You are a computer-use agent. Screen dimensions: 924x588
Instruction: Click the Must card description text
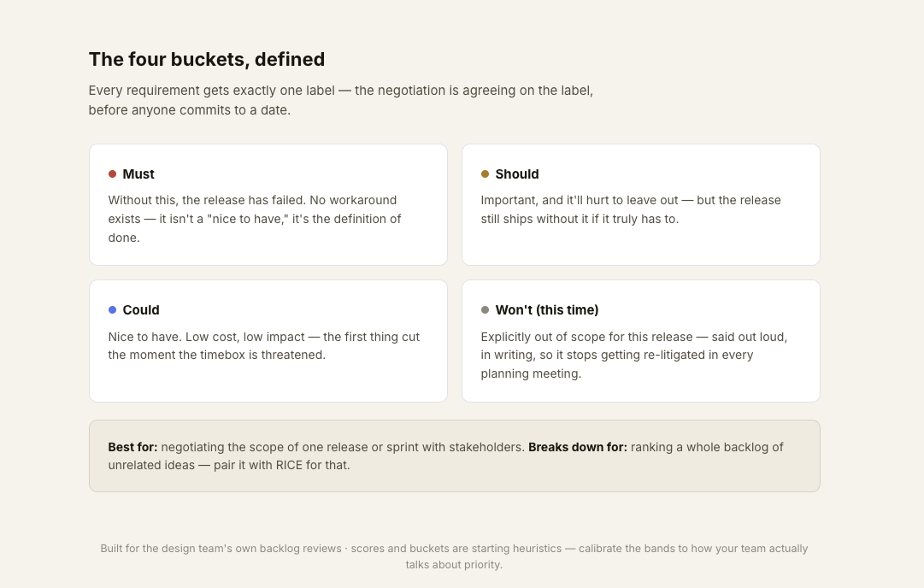pyautogui.click(x=255, y=219)
